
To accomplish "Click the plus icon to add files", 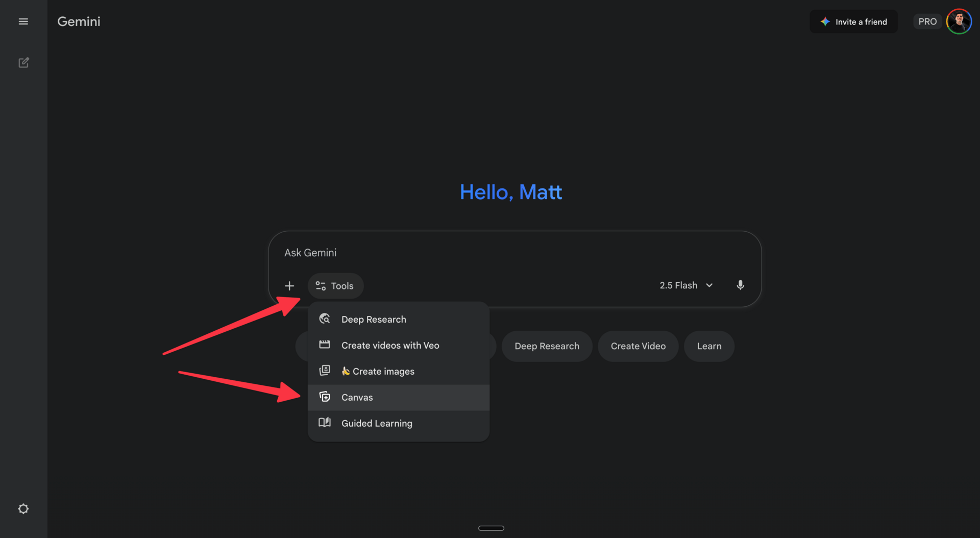I will click(x=289, y=286).
